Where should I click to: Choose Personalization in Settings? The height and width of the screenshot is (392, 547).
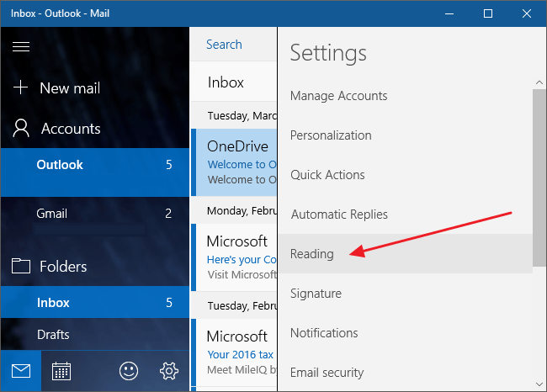[331, 135]
